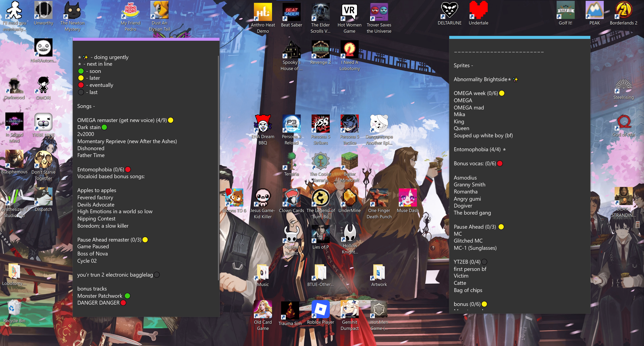
Task: Click the scrollbar in the songs note
Action: coord(219,167)
